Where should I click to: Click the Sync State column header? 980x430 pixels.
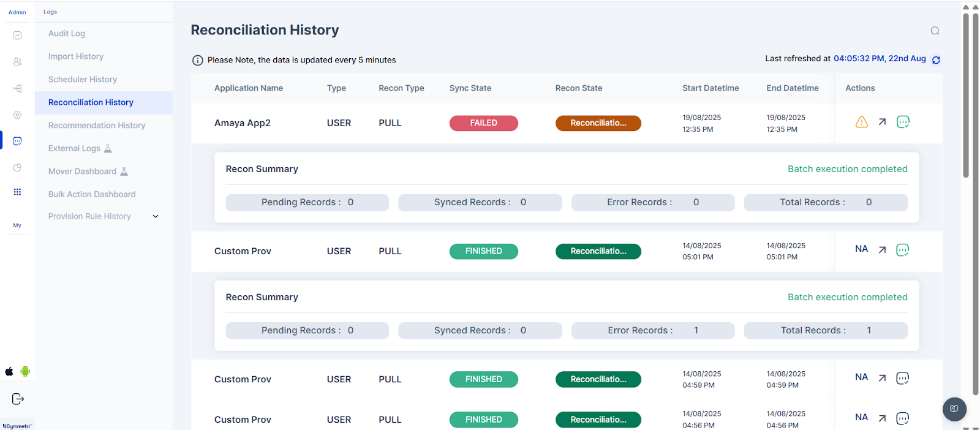(x=470, y=88)
